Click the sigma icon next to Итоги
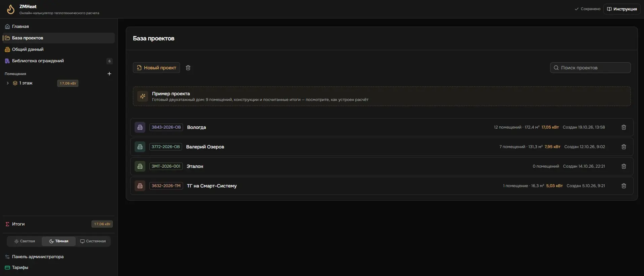This screenshot has width=644, height=276. pyautogui.click(x=7, y=224)
